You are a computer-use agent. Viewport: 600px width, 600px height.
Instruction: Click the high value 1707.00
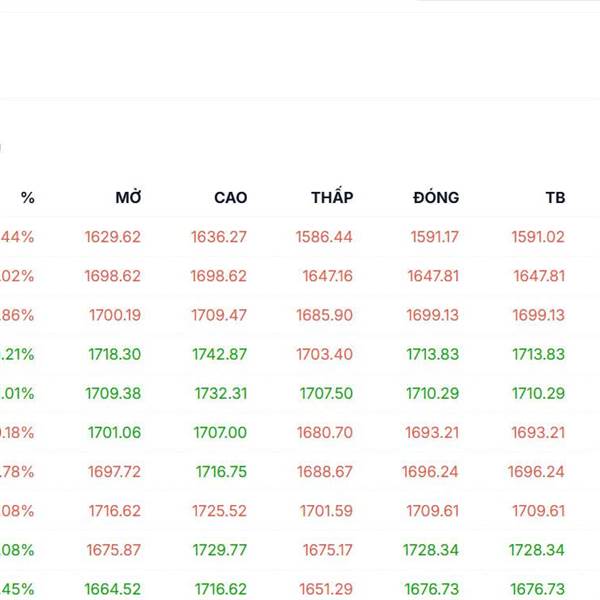click(x=221, y=432)
